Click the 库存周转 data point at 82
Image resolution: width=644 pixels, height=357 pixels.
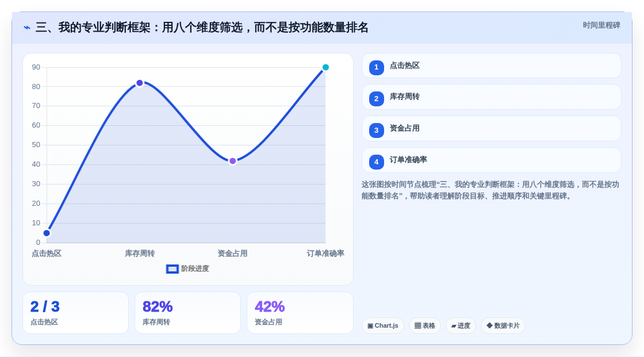[x=140, y=83]
